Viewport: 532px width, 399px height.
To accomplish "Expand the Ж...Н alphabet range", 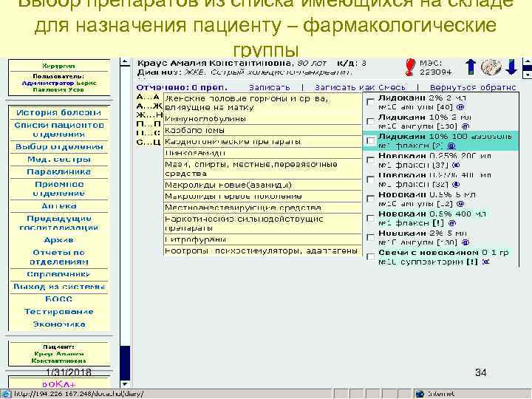I will coord(149,115).
